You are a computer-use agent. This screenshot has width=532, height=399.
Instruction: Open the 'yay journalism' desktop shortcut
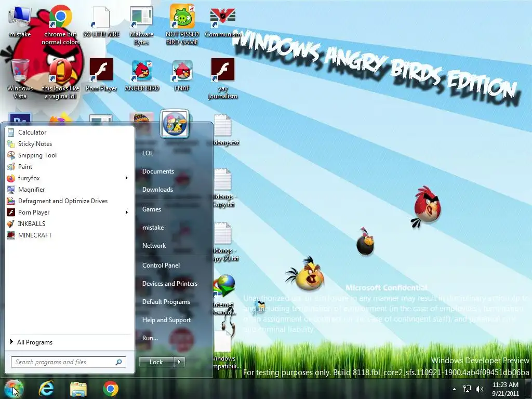[222, 79]
